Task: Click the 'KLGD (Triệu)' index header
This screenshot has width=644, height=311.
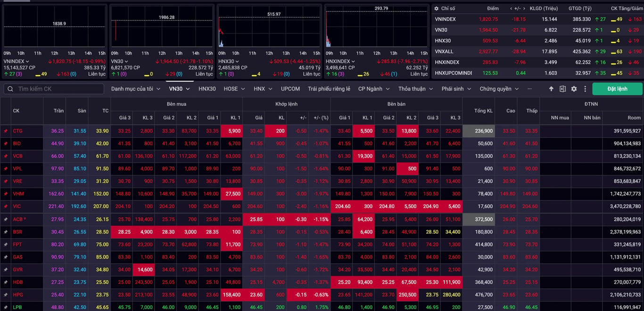Action: coord(543,8)
